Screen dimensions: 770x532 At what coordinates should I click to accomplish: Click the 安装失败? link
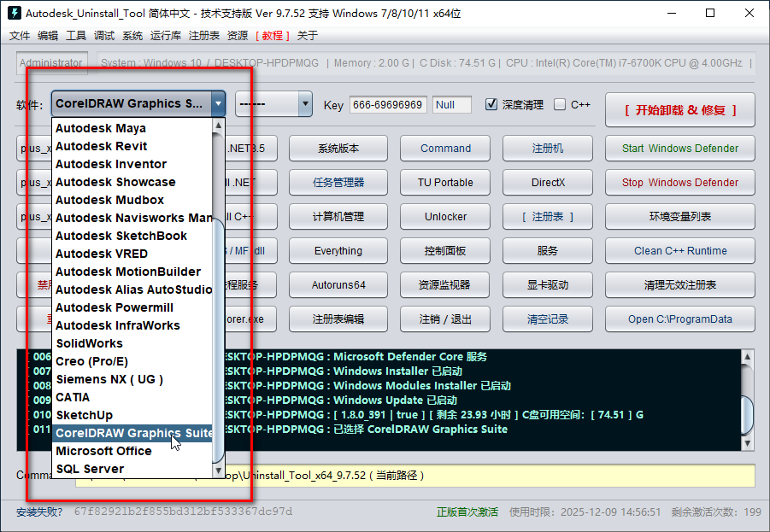point(39,512)
